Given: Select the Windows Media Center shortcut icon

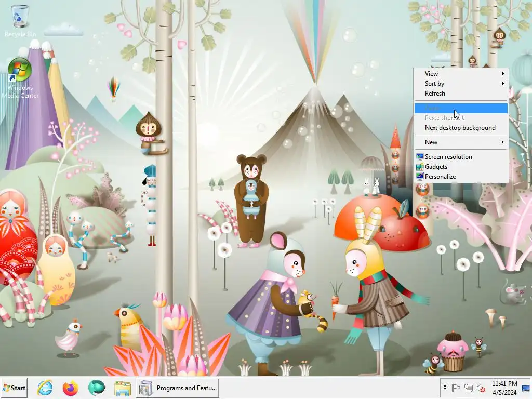Looking at the screenshot, I should tap(20, 78).
